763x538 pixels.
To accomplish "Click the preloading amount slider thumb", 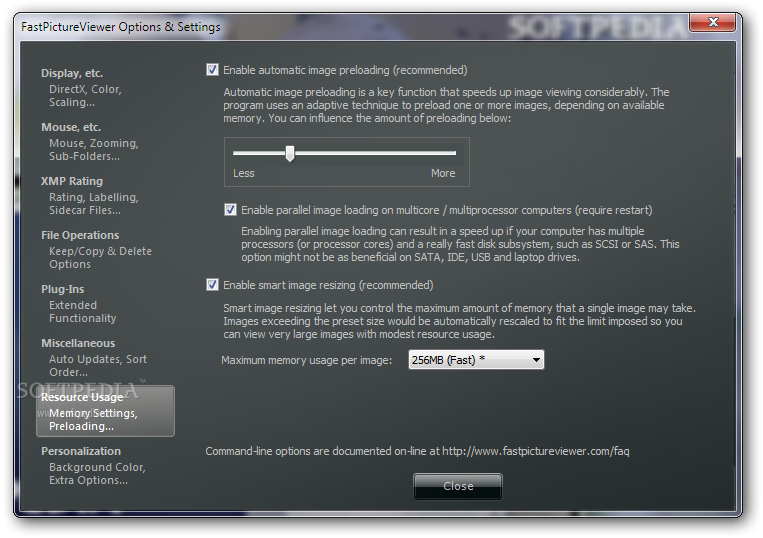I will pos(290,153).
